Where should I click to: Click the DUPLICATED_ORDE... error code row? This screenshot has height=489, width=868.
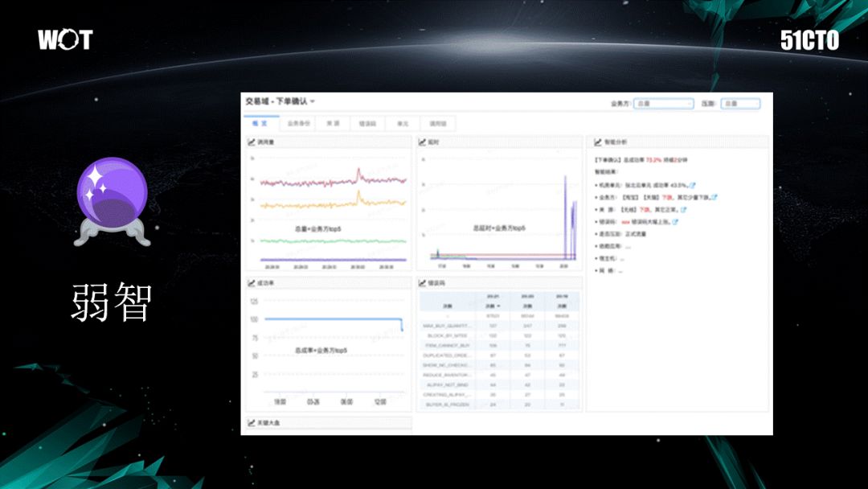(x=499, y=355)
